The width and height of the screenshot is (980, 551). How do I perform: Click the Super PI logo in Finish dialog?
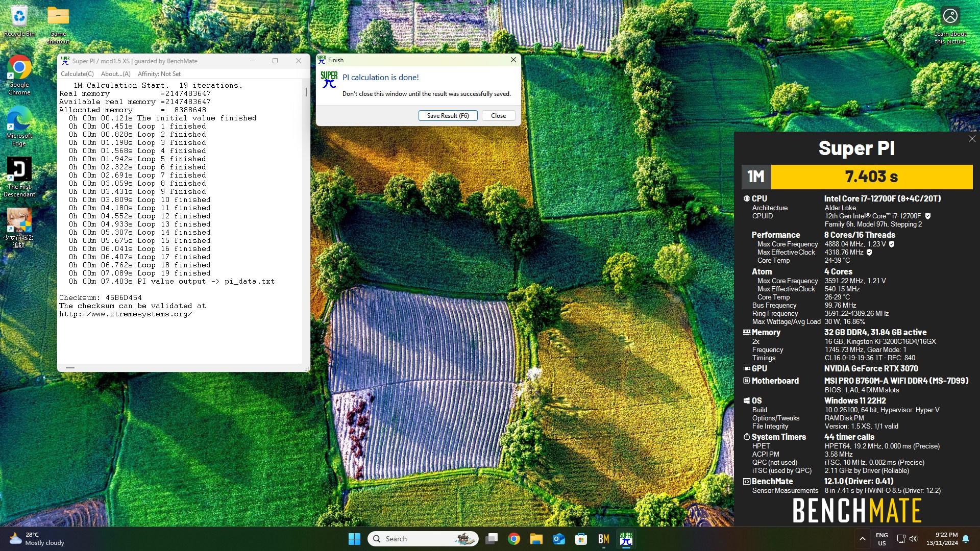pos(329,80)
